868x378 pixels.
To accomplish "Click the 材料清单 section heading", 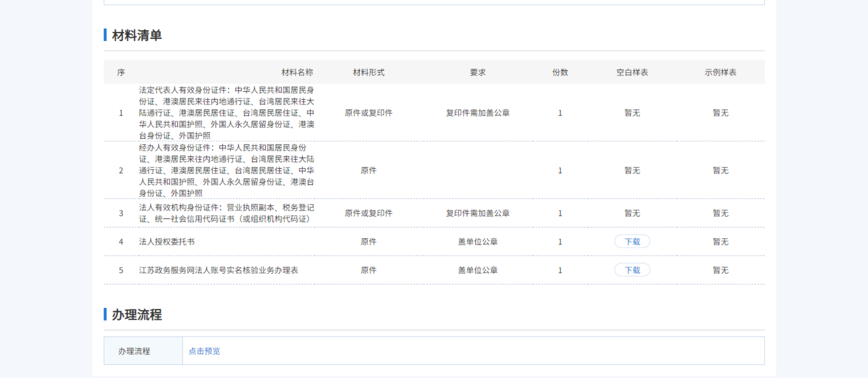I will tap(137, 35).
